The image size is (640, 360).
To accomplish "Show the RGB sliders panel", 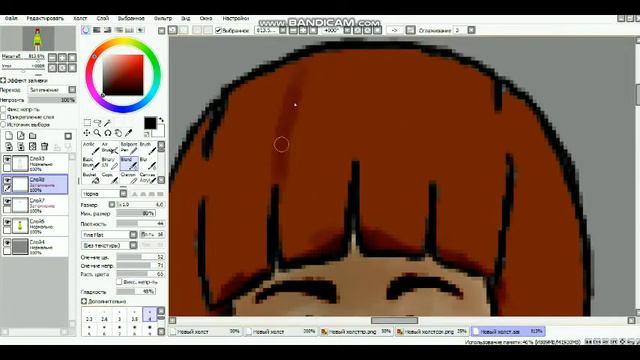I will [97, 30].
